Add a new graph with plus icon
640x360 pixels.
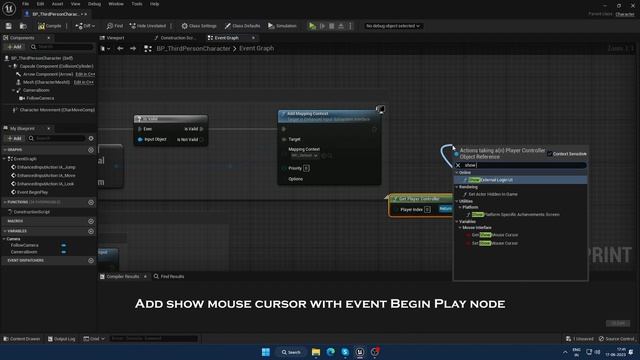coord(91,150)
